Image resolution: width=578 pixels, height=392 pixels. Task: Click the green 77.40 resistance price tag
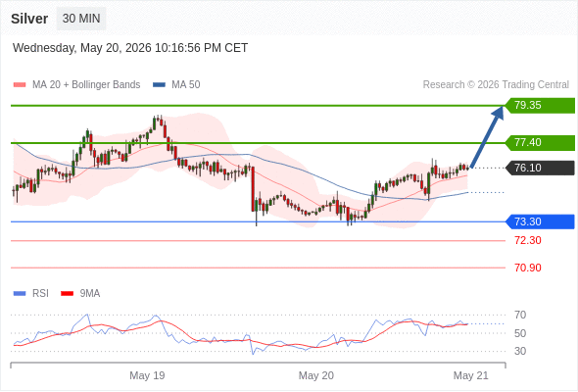pos(540,143)
